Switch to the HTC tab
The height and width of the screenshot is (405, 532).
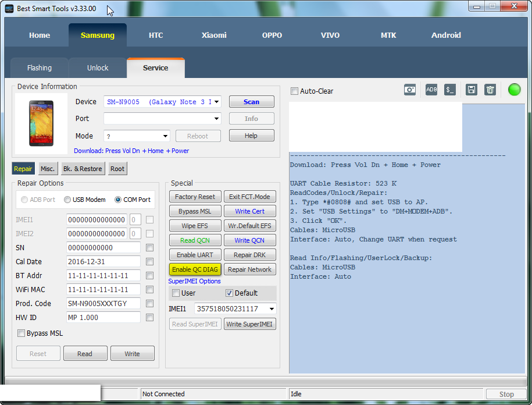[x=156, y=35]
